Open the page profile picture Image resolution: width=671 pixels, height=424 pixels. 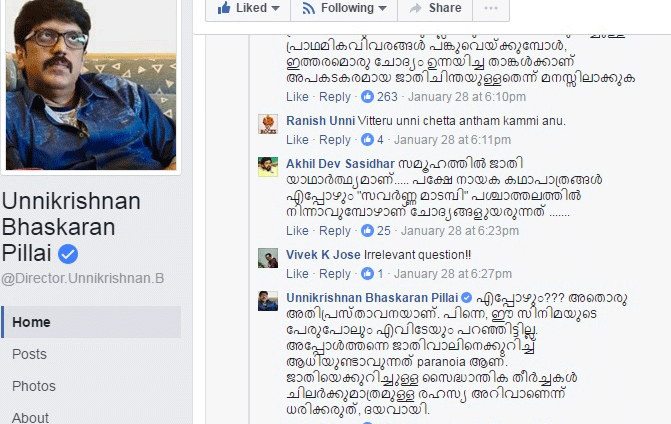tap(91, 85)
